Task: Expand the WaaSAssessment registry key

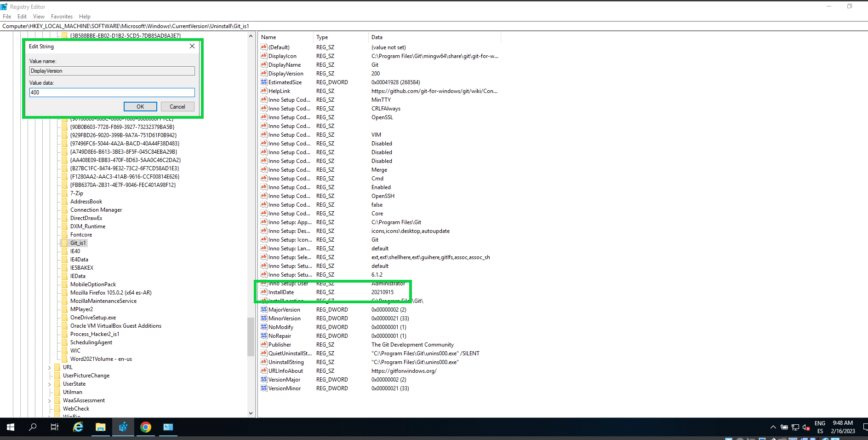Action: pyautogui.click(x=50, y=400)
